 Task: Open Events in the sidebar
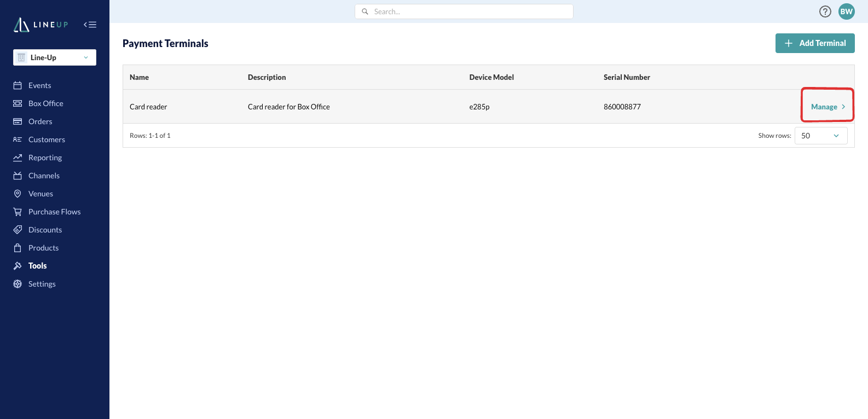point(39,85)
